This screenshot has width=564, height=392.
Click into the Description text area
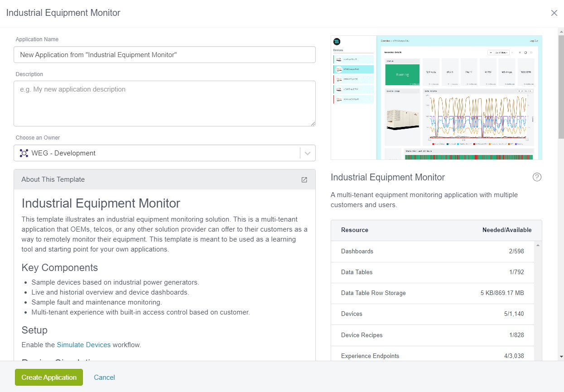tap(164, 103)
